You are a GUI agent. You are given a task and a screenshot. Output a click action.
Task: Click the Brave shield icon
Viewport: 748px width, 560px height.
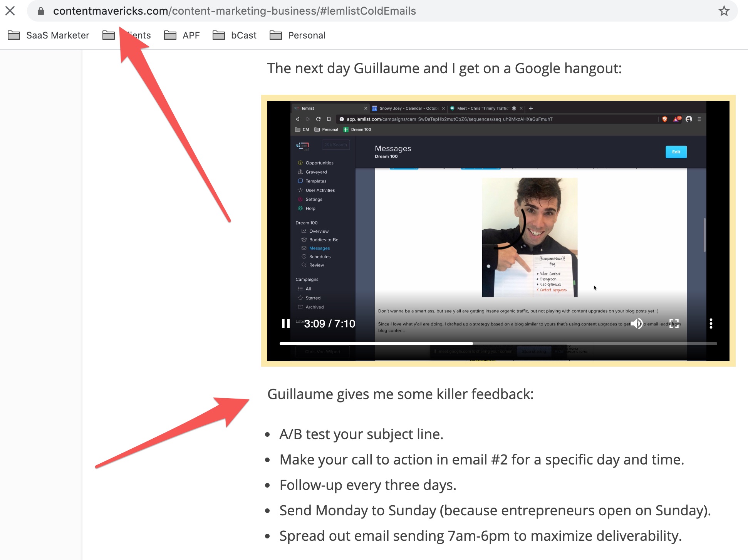pyautogui.click(x=665, y=119)
